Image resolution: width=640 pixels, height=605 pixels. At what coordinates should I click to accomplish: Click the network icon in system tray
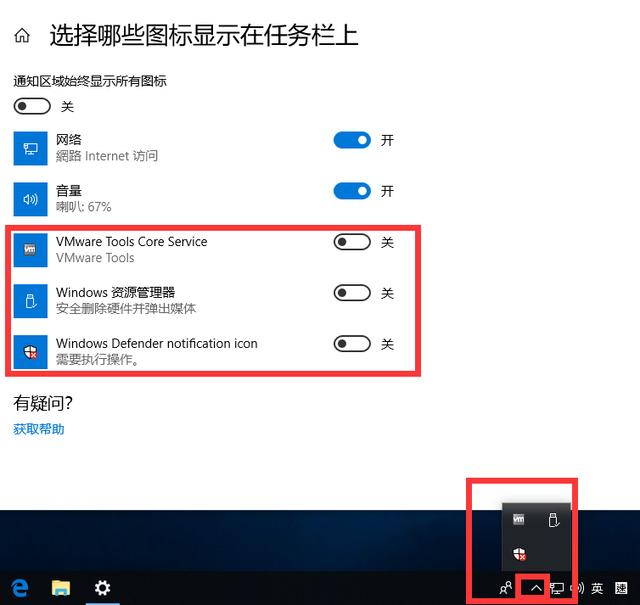pyautogui.click(x=557, y=588)
